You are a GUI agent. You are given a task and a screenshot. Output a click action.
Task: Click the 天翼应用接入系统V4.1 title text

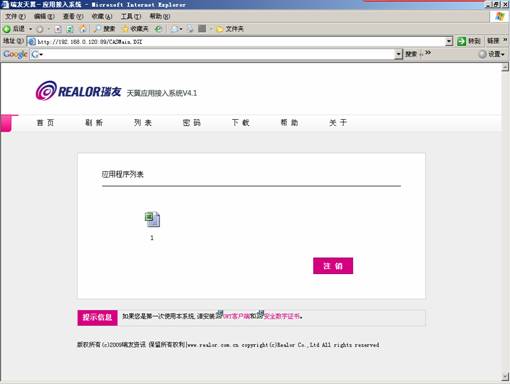click(162, 93)
